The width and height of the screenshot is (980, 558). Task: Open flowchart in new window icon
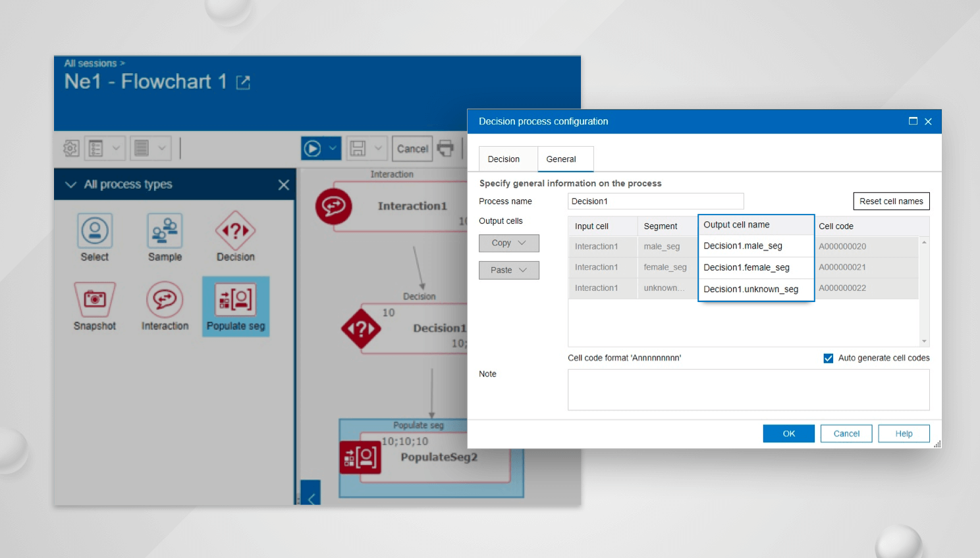pyautogui.click(x=243, y=82)
